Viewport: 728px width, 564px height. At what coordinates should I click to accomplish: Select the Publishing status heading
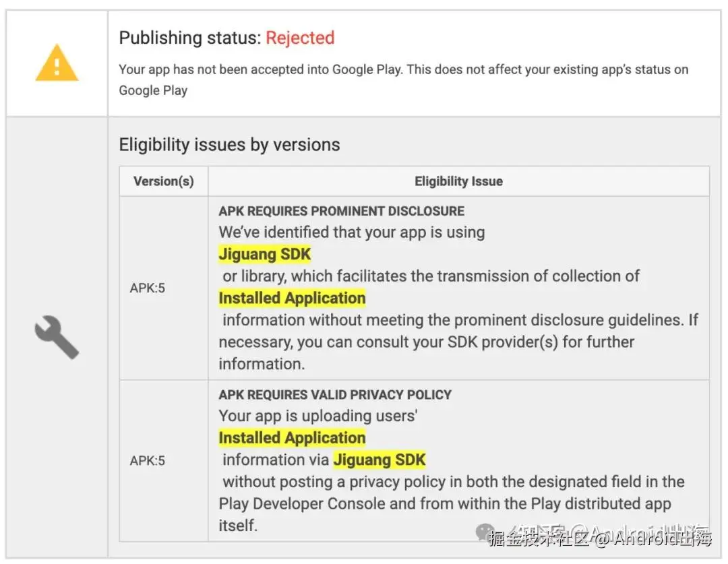pos(226,38)
